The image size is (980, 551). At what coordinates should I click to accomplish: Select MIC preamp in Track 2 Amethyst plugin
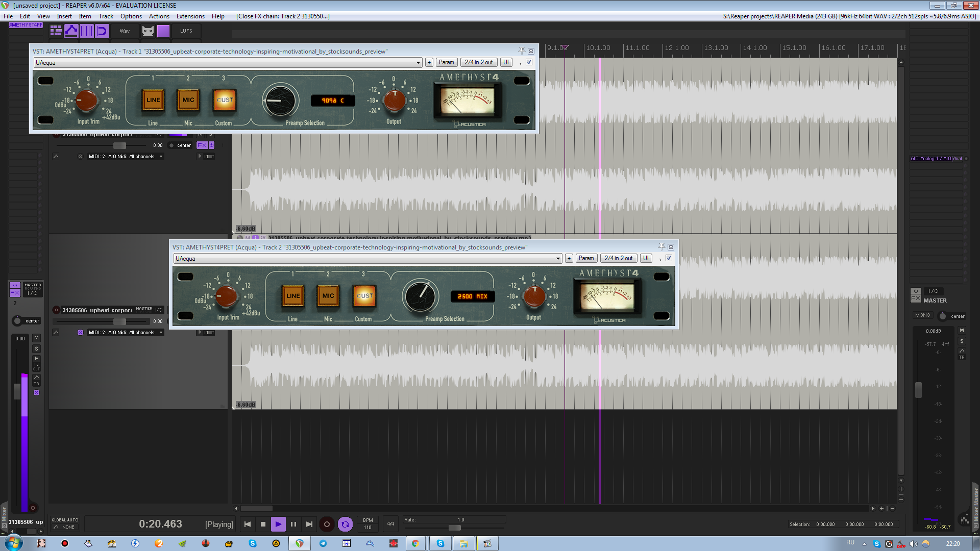(328, 296)
